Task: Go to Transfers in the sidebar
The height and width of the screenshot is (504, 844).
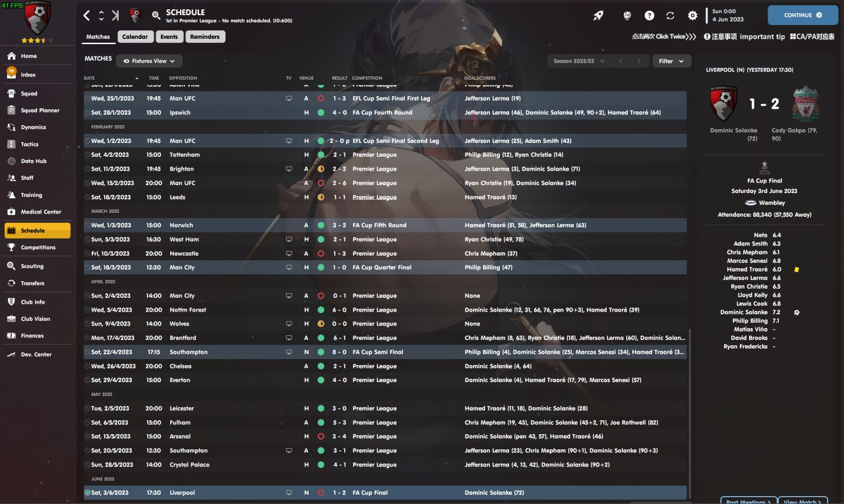Action: pyautogui.click(x=38, y=283)
